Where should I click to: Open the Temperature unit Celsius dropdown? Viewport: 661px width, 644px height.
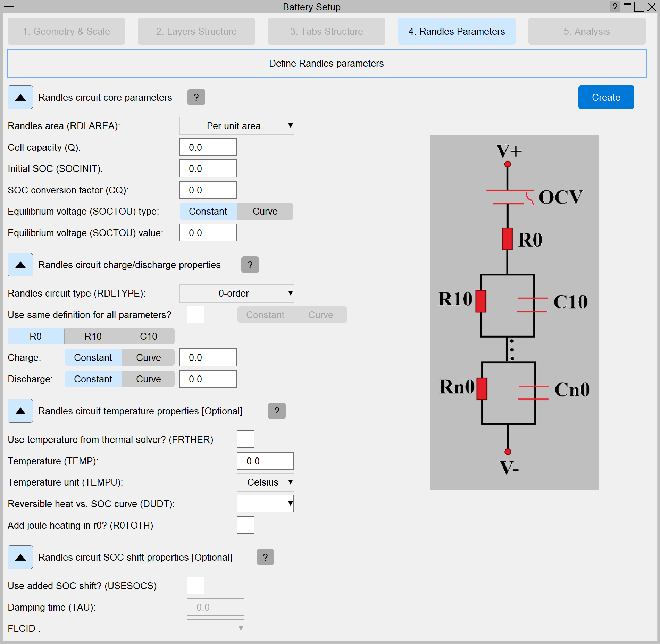click(265, 482)
